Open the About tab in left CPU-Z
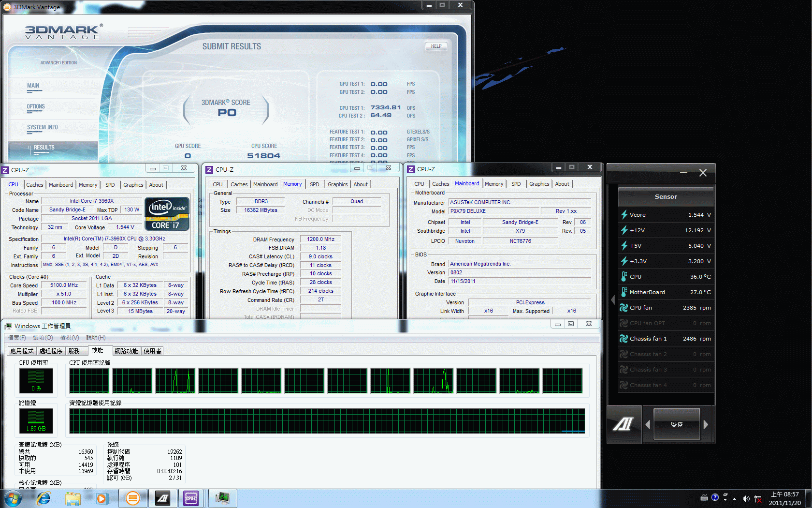Viewport: 812px width, 508px height. coord(156,185)
